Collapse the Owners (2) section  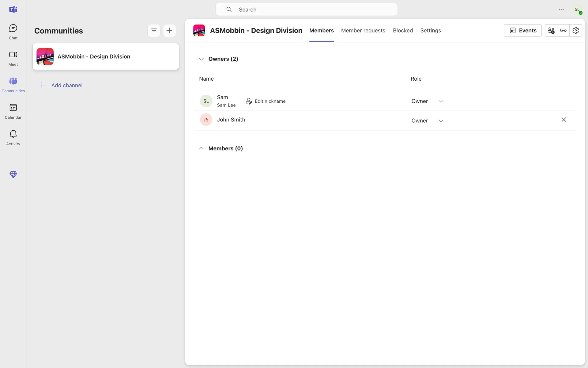(x=201, y=59)
